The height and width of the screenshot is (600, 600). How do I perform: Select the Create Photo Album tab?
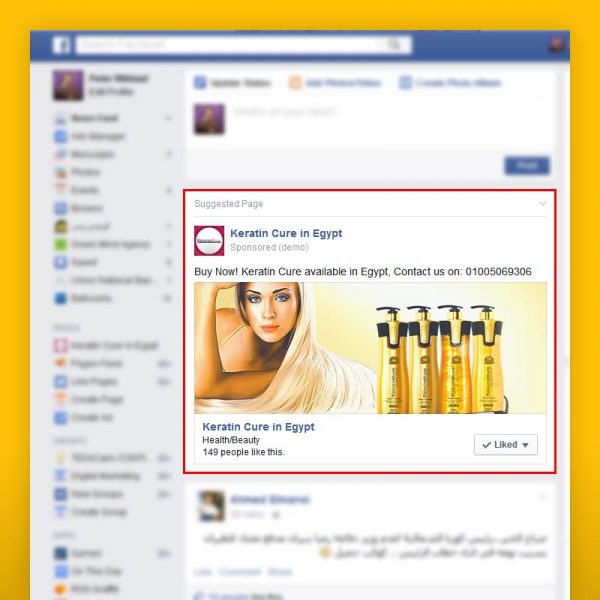[x=450, y=83]
